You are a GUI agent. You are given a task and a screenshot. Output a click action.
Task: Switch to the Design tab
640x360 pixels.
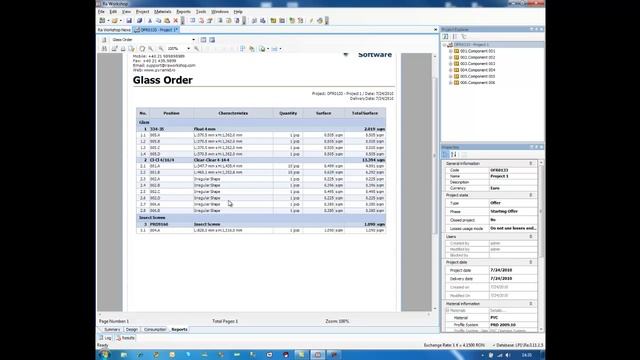(131, 329)
